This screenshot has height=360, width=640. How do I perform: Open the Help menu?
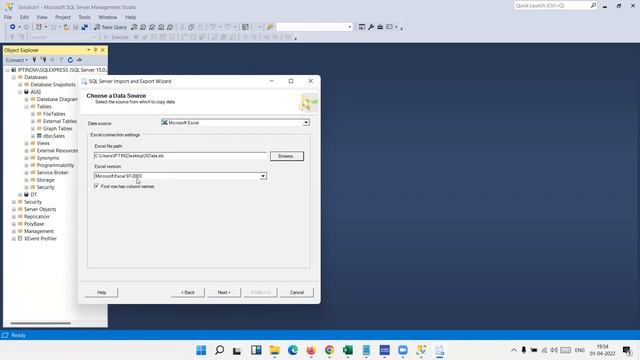(x=130, y=17)
